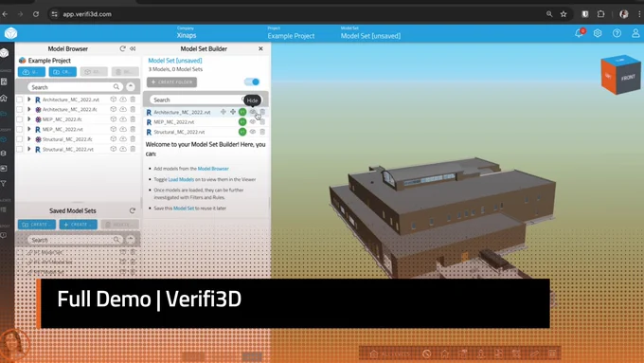This screenshot has width=644, height=363.
Task: Click the Create Folder button
Action: tap(171, 82)
